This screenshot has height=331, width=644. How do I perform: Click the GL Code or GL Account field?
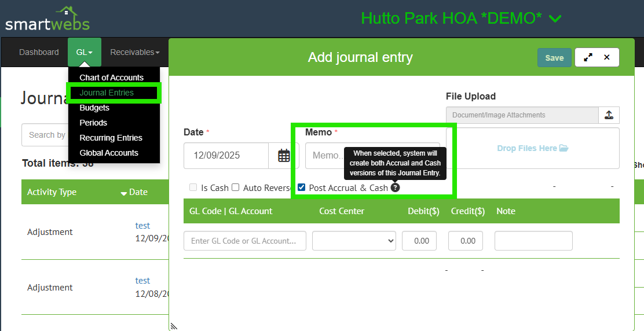click(244, 241)
